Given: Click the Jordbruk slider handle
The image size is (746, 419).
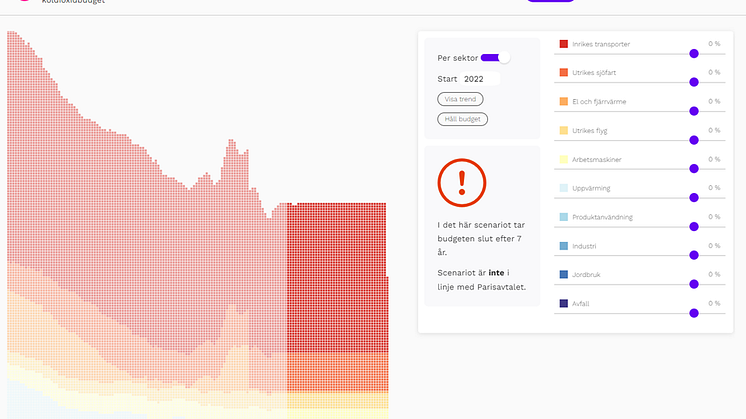Looking at the screenshot, I should click(694, 284).
